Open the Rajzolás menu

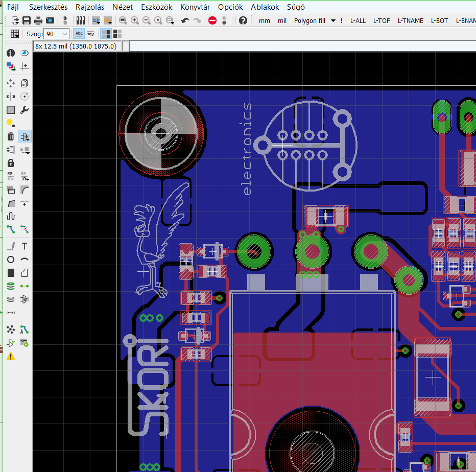pos(90,7)
